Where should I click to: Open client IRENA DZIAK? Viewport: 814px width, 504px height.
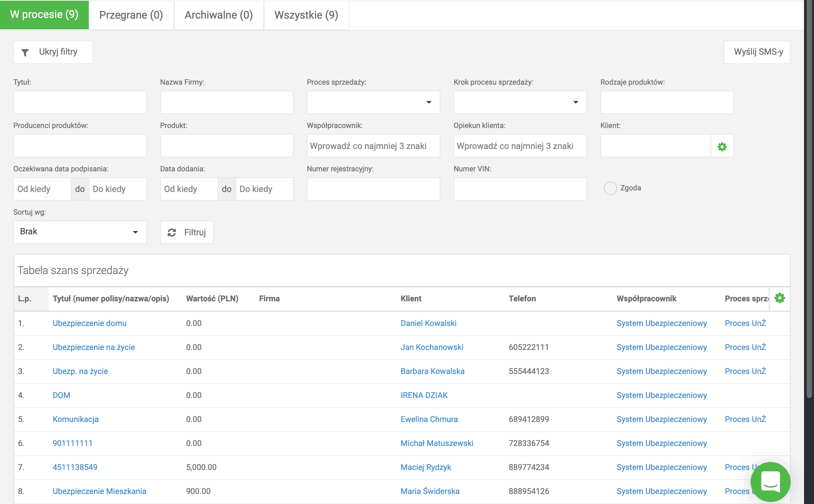pyautogui.click(x=424, y=395)
